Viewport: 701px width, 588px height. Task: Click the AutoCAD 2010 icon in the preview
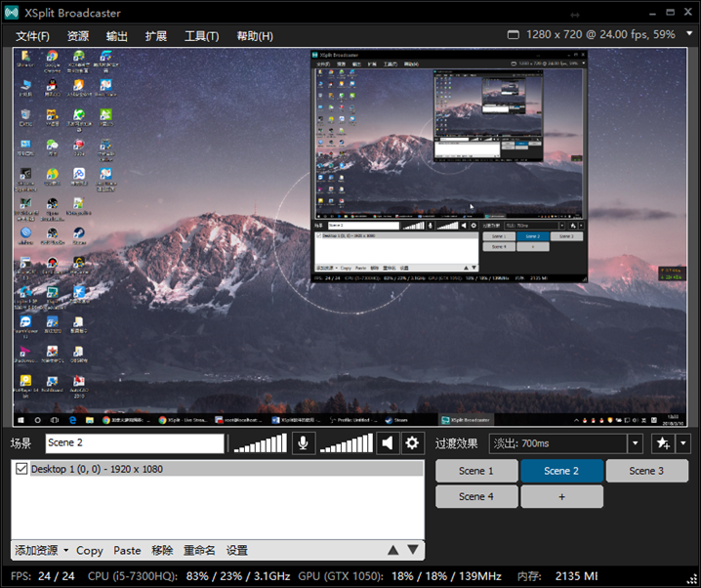pos(79,387)
